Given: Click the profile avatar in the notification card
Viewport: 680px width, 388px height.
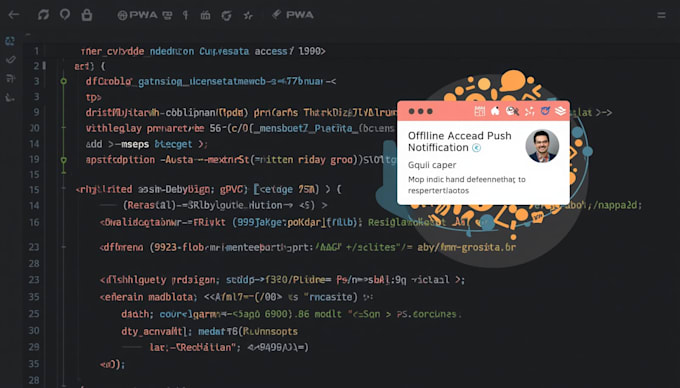Looking at the screenshot, I should tap(542, 146).
